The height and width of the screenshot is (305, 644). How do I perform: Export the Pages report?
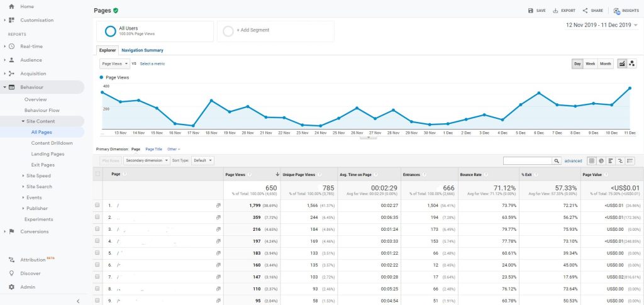564,11
